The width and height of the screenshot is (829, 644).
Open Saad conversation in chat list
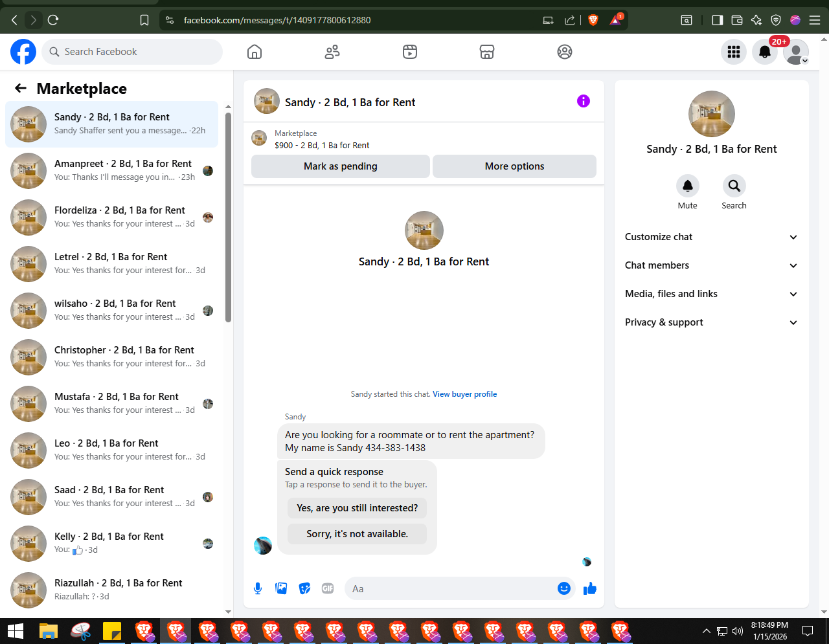tap(111, 497)
